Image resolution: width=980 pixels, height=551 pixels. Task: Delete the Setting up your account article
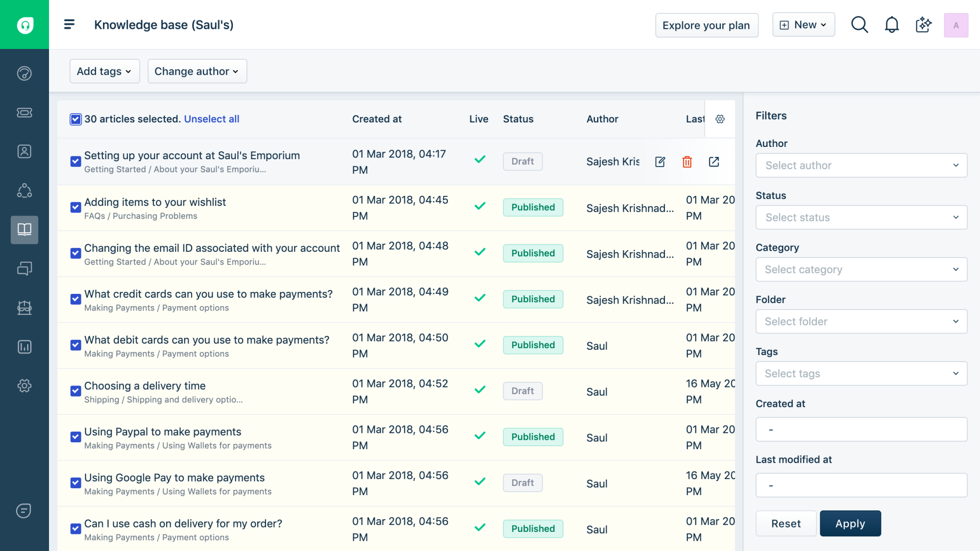687,161
